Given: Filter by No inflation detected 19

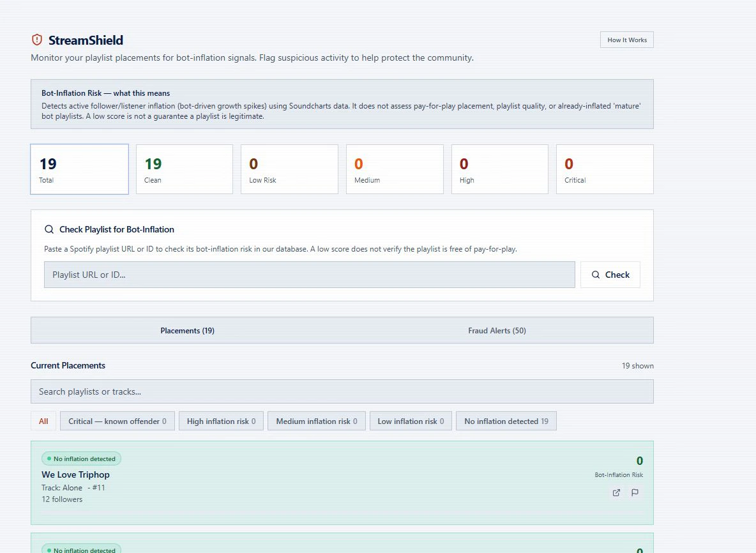Looking at the screenshot, I should pos(506,421).
